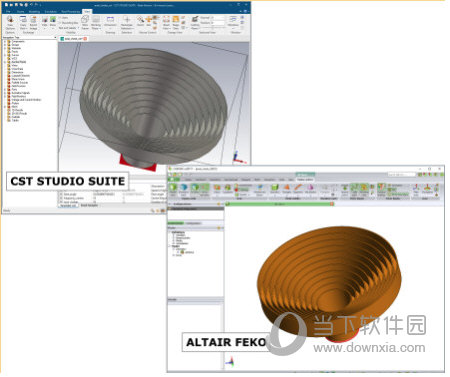Image resolution: width=450 pixels, height=377 pixels.
Task: Click the Windows icon in CST ribbon
Action: (233, 22)
